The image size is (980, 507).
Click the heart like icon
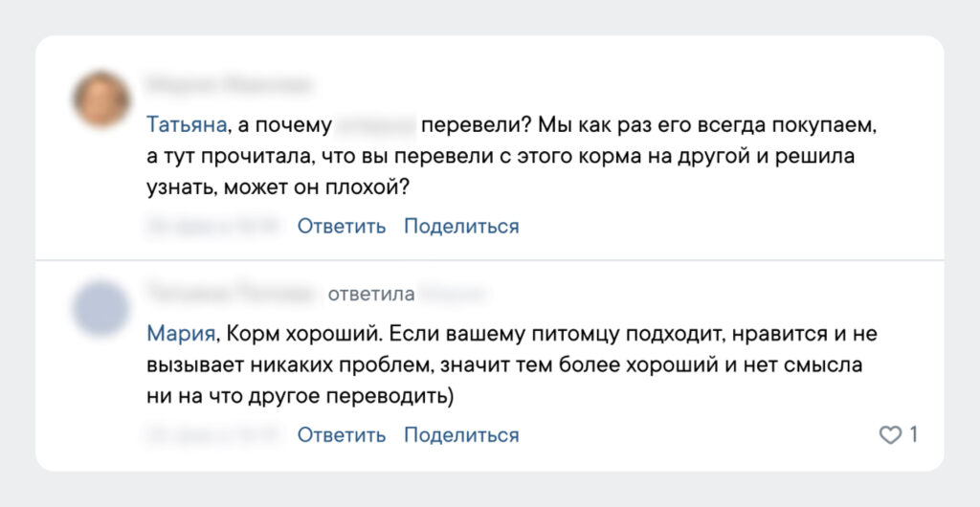tap(890, 435)
